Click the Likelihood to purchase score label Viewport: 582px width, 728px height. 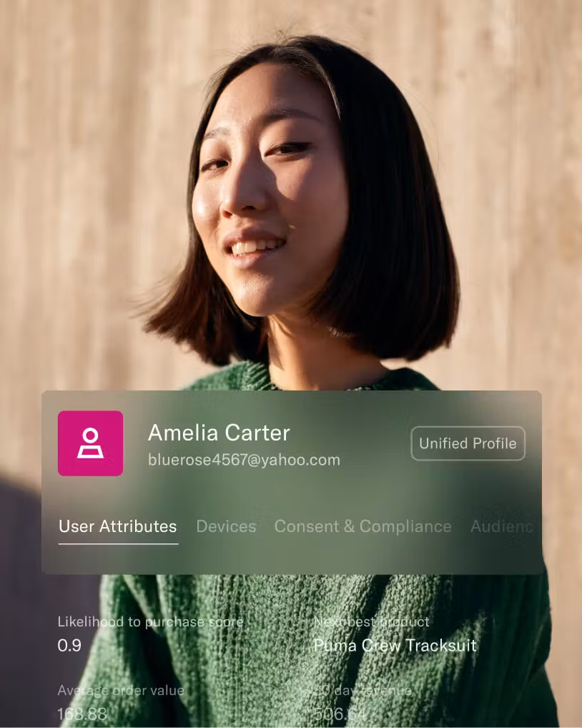click(149, 621)
